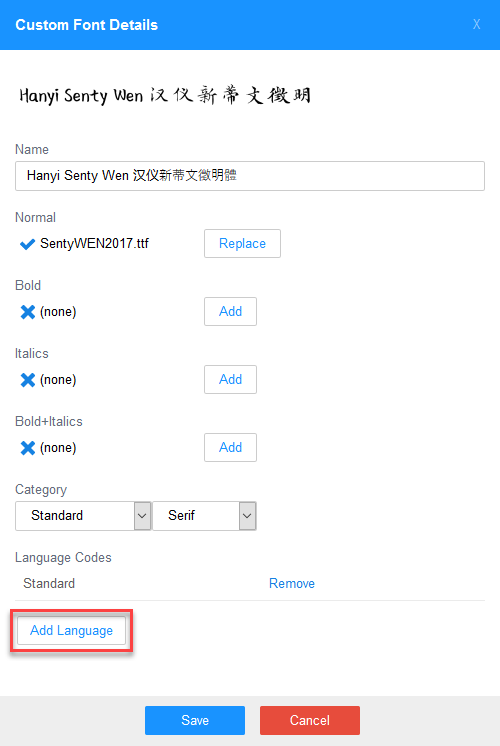Select the SentyWEN2017.ttf file name
The width and height of the screenshot is (500, 746).
tap(94, 244)
